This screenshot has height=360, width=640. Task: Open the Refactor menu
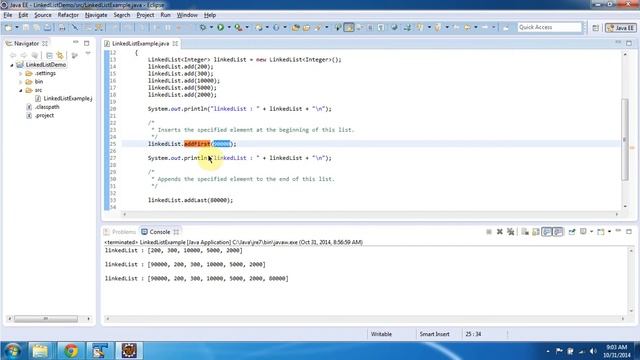[68, 15]
